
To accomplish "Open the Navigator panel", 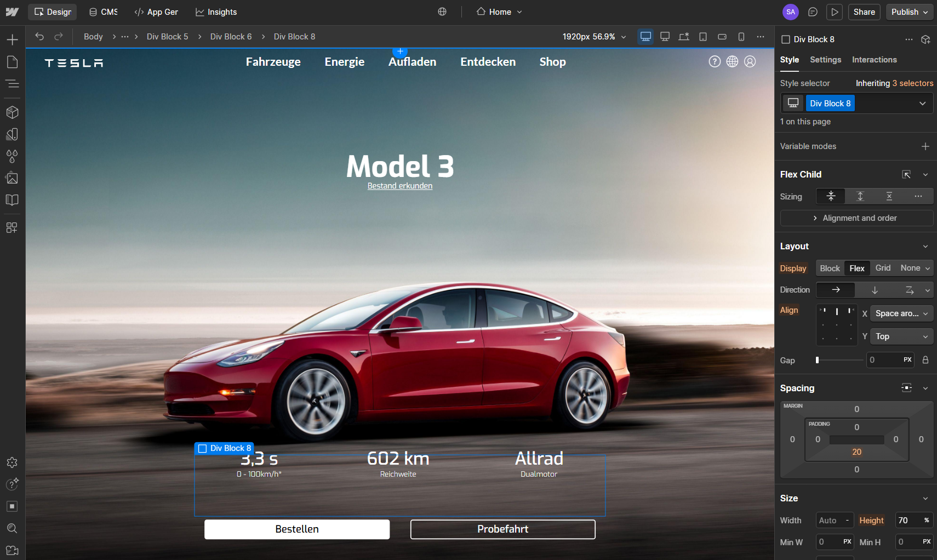I will 12,84.
